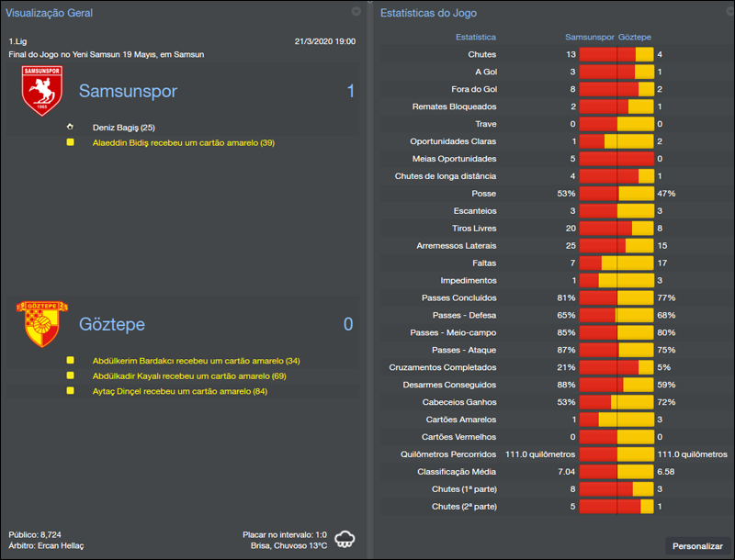Open settings icon on Visualização Geral panel

356,13
